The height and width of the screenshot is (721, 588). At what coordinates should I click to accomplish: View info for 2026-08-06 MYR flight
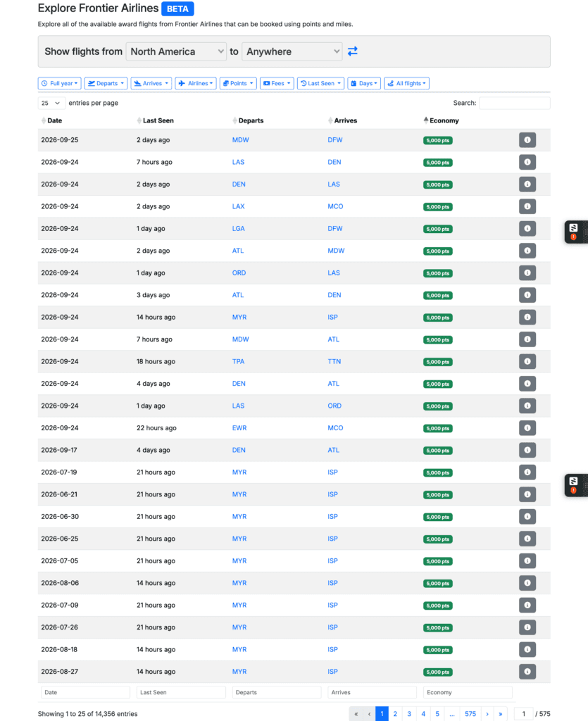point(527,583)
